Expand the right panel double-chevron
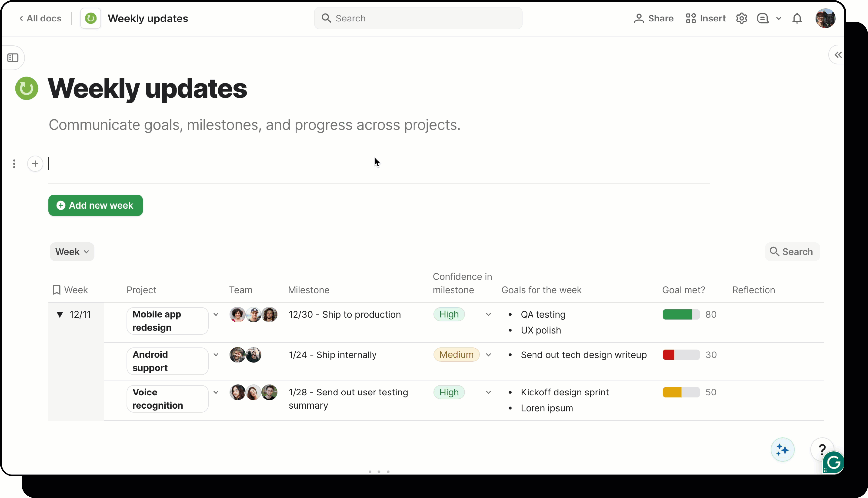Image resolution: width=868 pixels, height=498 pixels. 838,55
